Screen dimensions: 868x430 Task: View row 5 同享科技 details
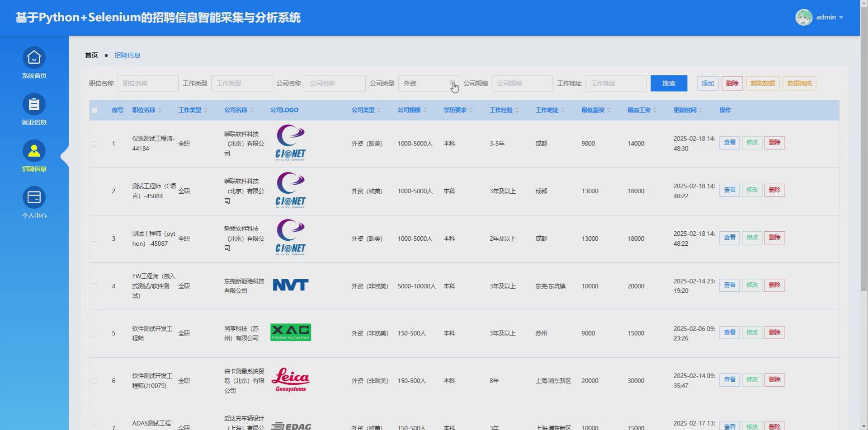pos(729,332)
